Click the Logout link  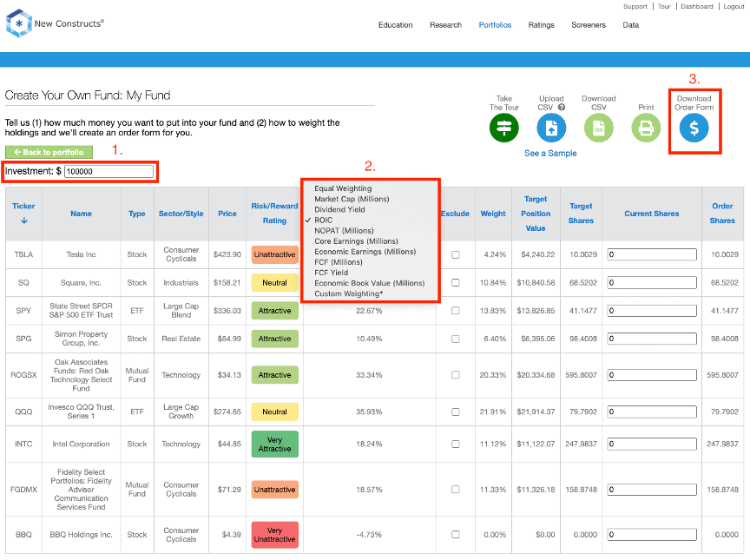pyautogui.click(x=734, y=6)
